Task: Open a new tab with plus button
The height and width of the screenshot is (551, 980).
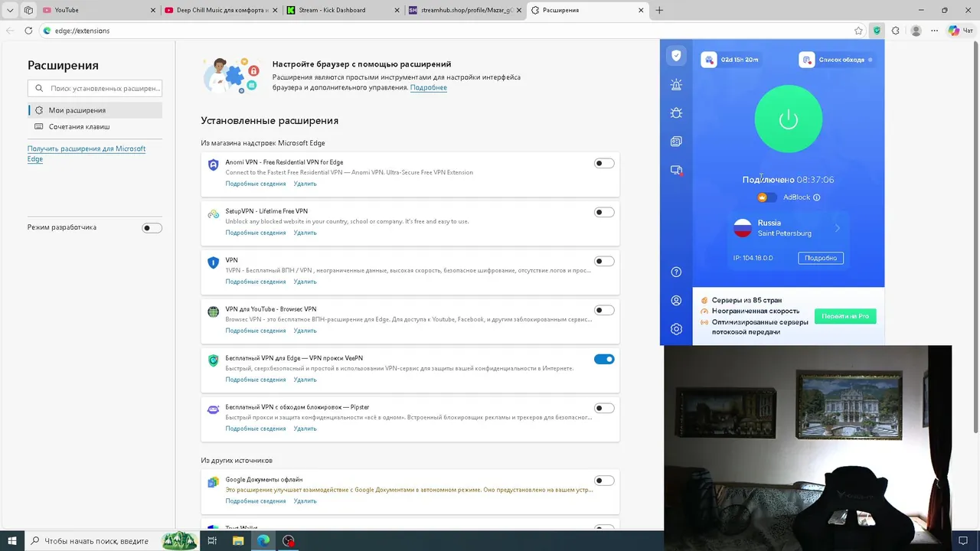Action: 659,10
